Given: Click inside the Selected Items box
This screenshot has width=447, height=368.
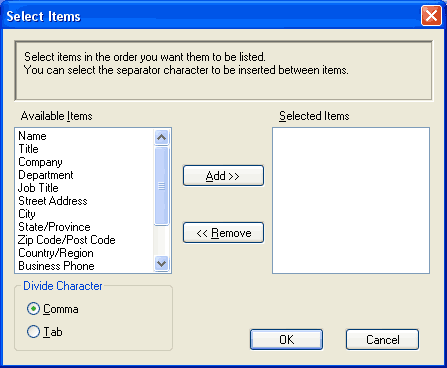Looking at the screenshot, I should pyautogui.click(x=351, y=200).
